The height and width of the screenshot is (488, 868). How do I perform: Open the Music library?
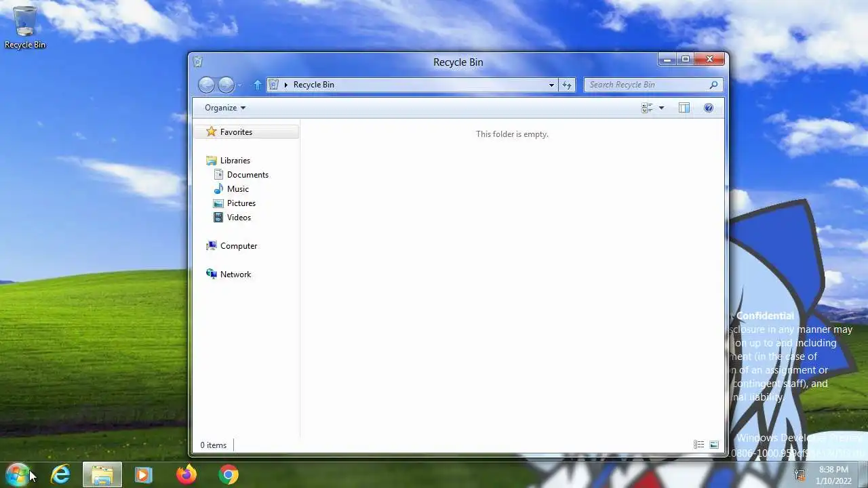[x=237, y=189]
